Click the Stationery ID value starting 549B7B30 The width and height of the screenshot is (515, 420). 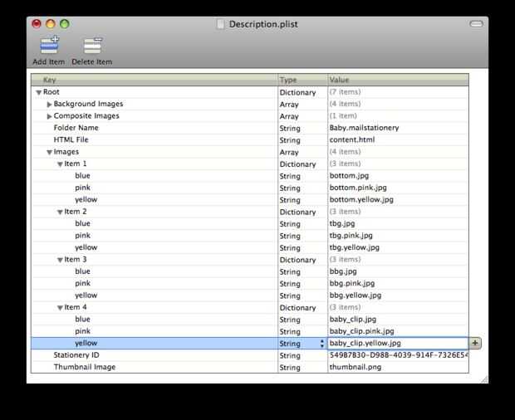coord(399,355)
